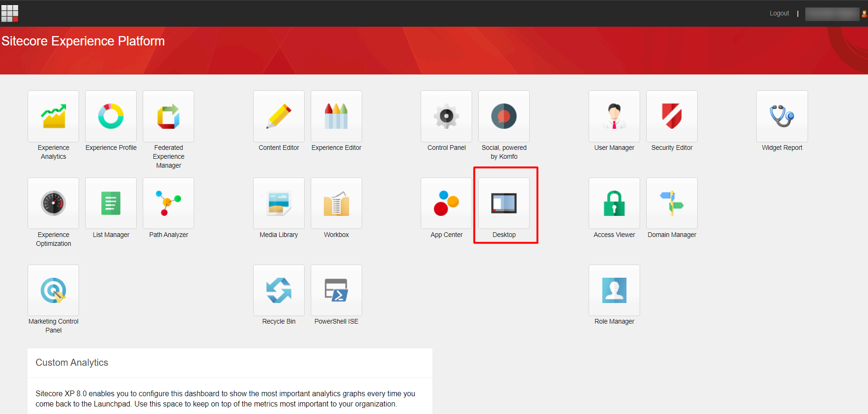This screenshot has height=414, width=868.
Task: Open the Domain Manager
Action: (672, 203)
